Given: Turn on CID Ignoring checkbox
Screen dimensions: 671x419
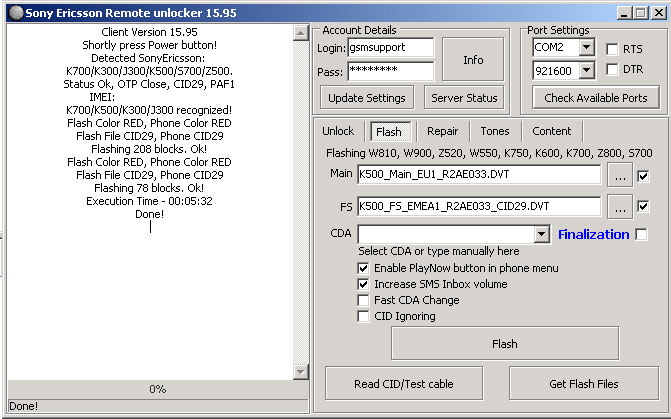Looking at the screenshot, I should (363, 316).
